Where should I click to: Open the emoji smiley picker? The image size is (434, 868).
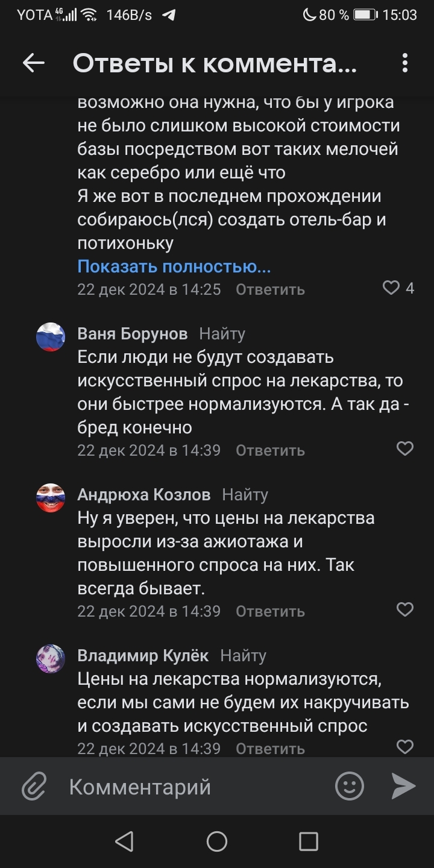tap(350, 787)
